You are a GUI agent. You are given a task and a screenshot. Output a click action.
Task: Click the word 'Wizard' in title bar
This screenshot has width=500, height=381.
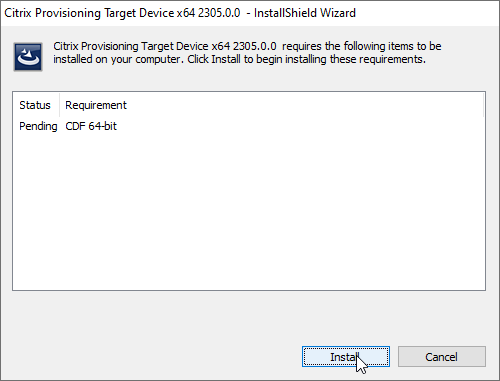click(338, 13)
